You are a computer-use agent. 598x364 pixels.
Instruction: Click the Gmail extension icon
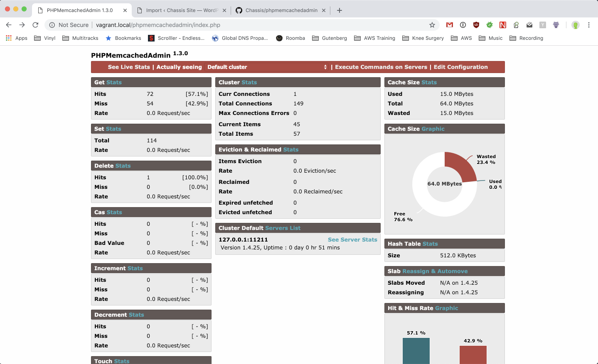450,25
